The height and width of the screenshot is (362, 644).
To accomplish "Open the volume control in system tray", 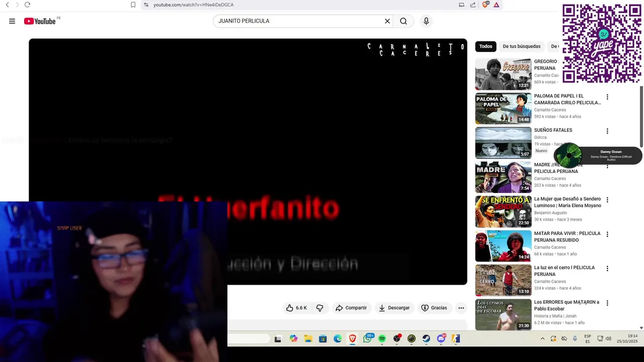I will pyautogui.click(x=608, y=339).
